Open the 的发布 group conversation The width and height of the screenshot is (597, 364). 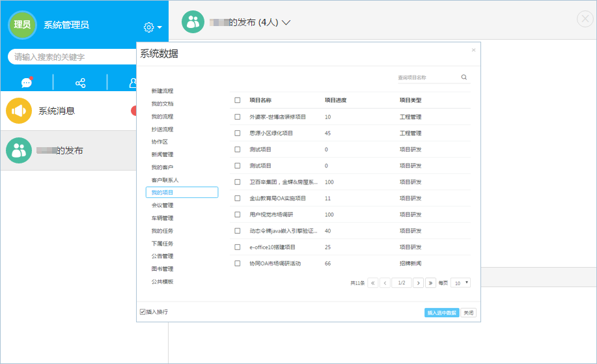(68, 150)
